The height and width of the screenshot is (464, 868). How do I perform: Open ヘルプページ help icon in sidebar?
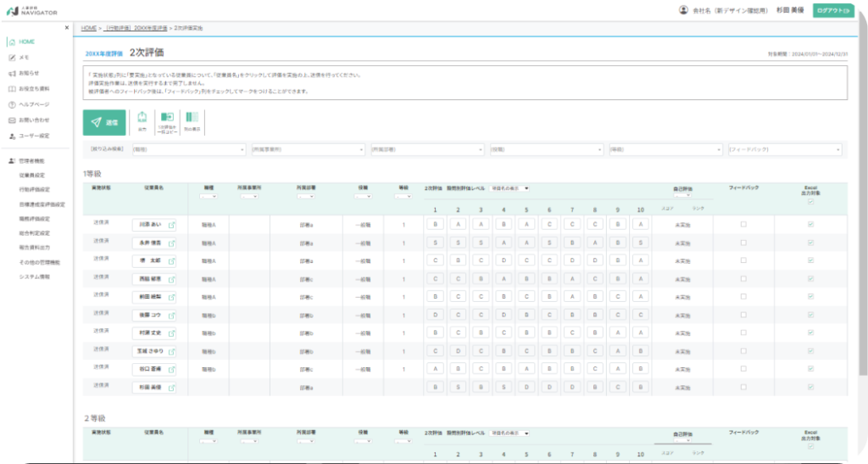pos(12,104)
